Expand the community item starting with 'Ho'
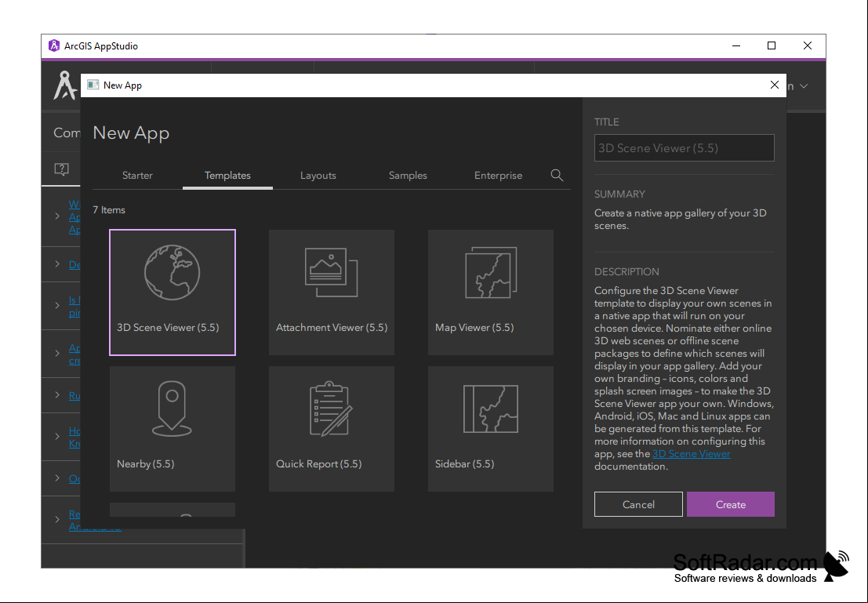Image resolution: width=868 pixels, height=603 pixels. (x=57, y=436)
